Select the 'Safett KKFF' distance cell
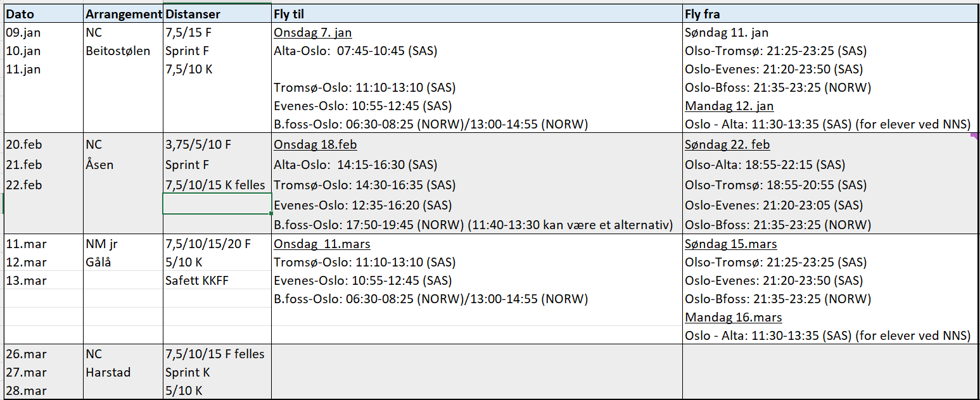Viewport: 980px width, 400px height. coord(196,281)
